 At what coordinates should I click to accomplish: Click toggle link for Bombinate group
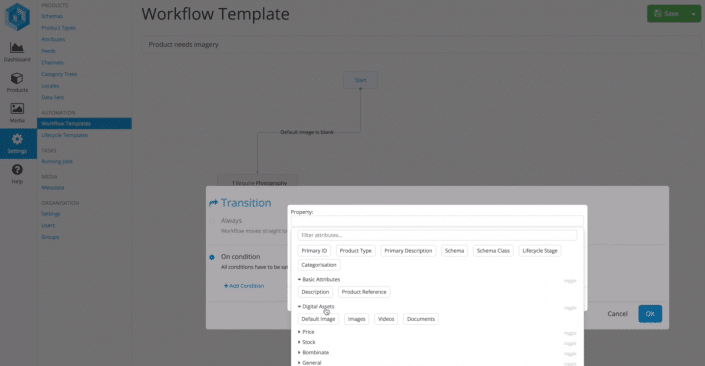click(570, 354)
